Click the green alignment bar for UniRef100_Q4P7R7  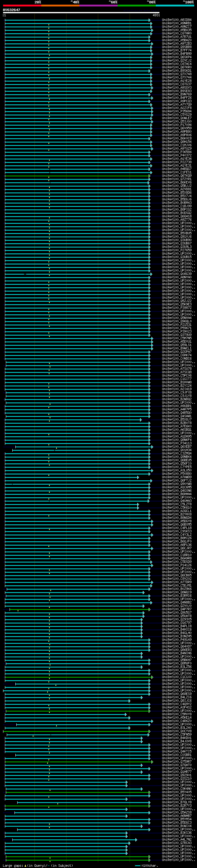click(80, 609)
